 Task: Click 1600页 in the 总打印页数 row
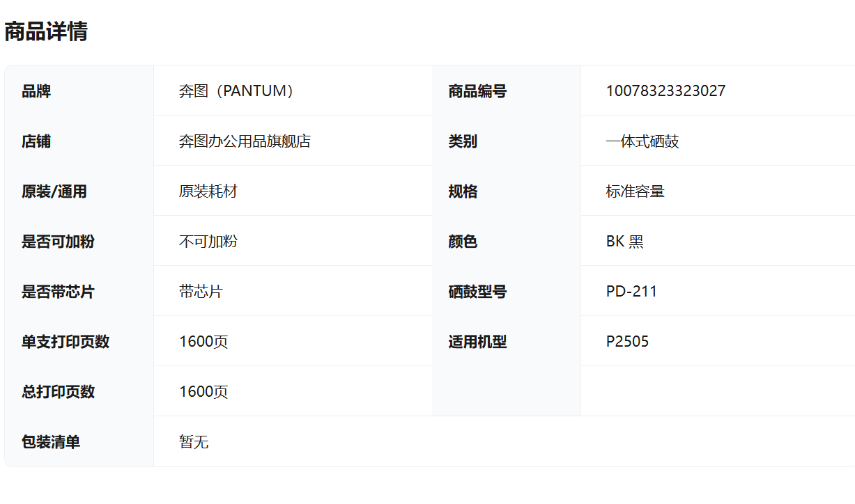click(203, 392)
